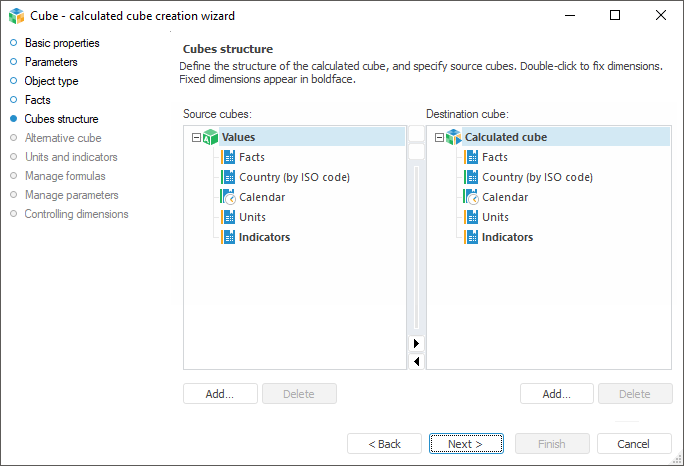Click Add under Source cubes
The width and height of the screenshot is (684, 466).
(x=220, y=393)
